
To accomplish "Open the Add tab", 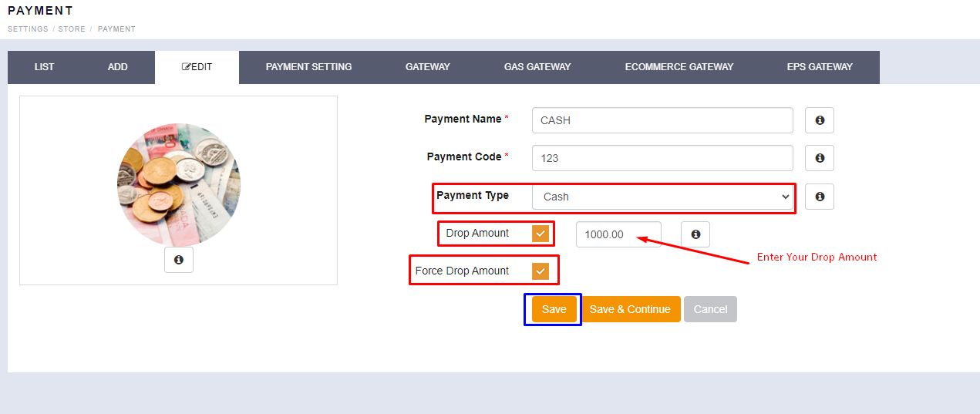I will tap(117, 67).
